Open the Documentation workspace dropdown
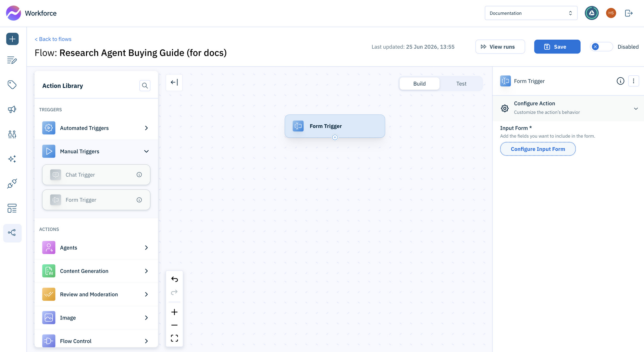Image resolution: width=644 pixels, height=352 pixels. [531, 13]
